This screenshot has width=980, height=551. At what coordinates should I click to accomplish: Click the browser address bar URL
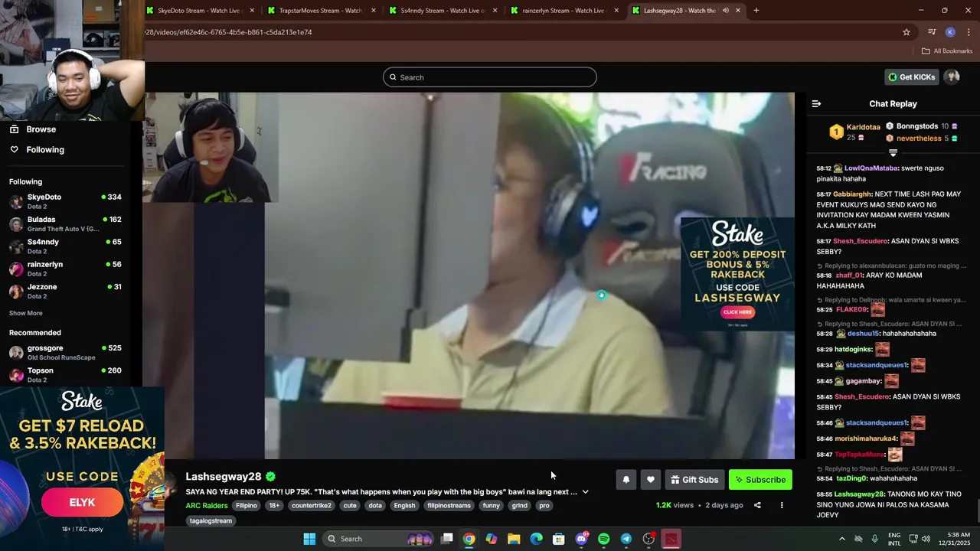tap(228, 32)
